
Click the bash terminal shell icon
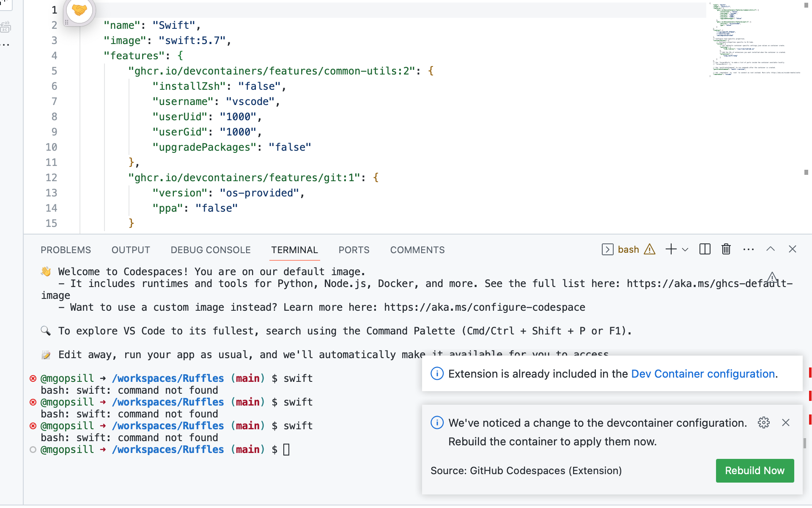[x=607, y=249]
